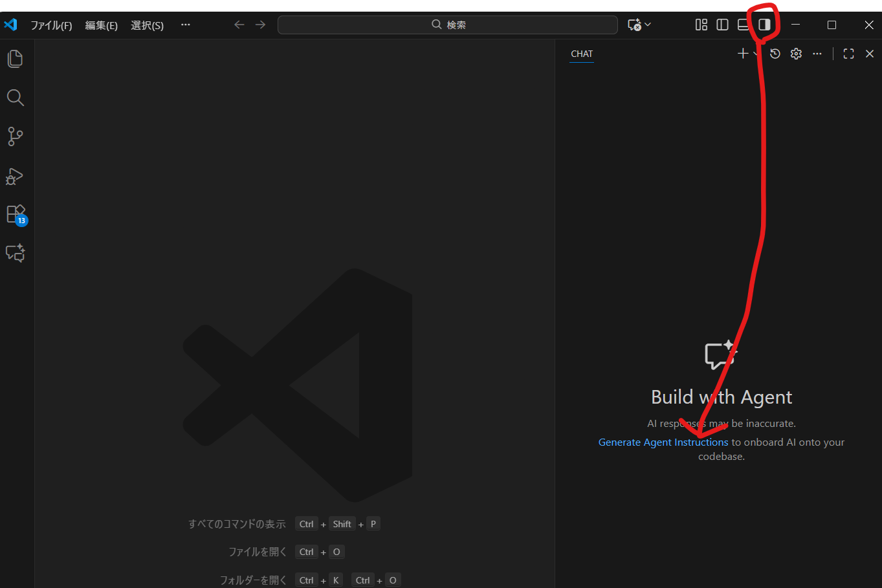Start a new chat with plus icon
Image resolution: width=882 pixels, height=588 pixels.
tap(743, 54)
